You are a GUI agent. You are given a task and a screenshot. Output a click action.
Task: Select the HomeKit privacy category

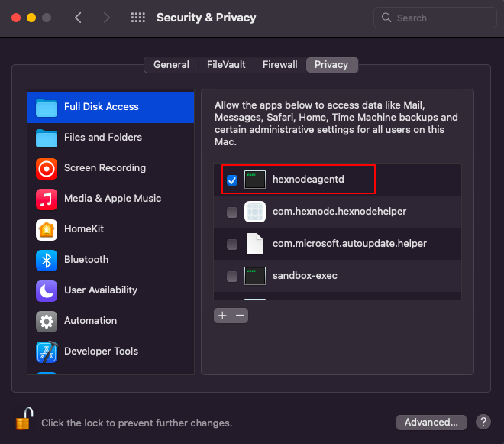pyautogui.click(x=111, y=229)
